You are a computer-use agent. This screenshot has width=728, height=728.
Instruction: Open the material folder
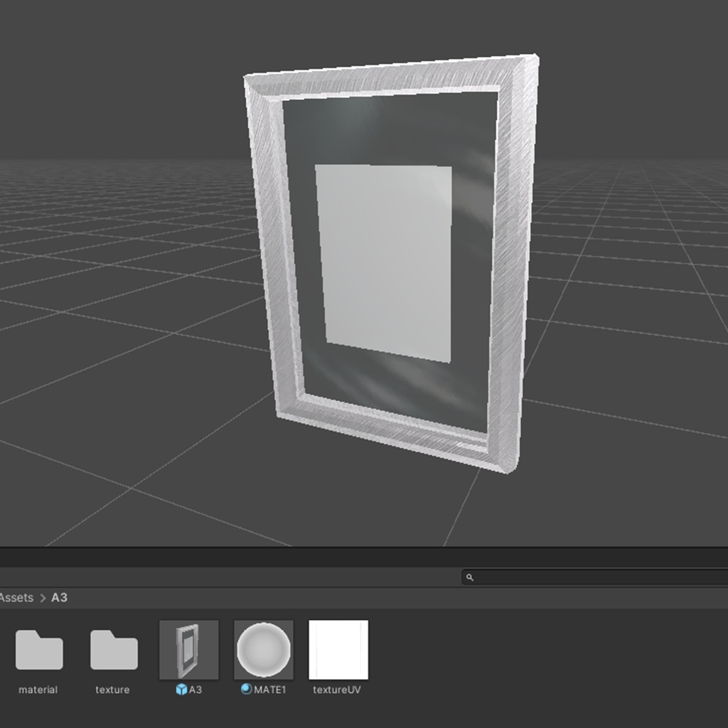[x=39, y=650]
